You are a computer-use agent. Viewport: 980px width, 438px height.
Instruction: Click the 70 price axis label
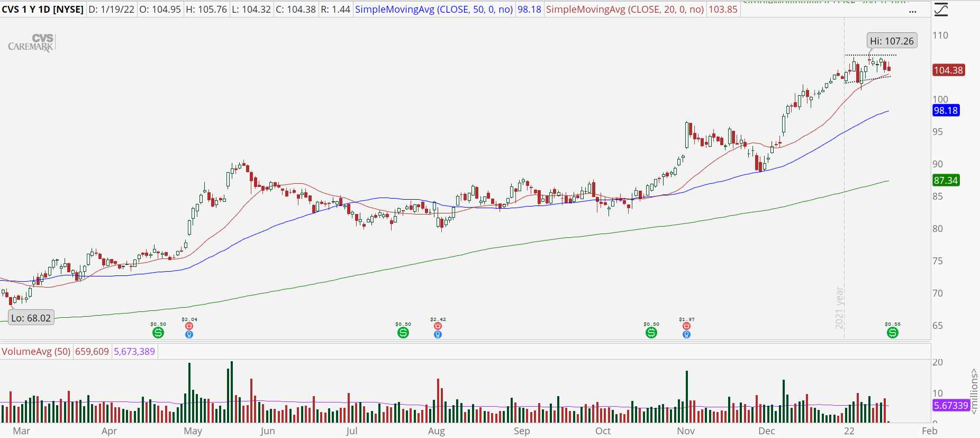tap(938, 293)
